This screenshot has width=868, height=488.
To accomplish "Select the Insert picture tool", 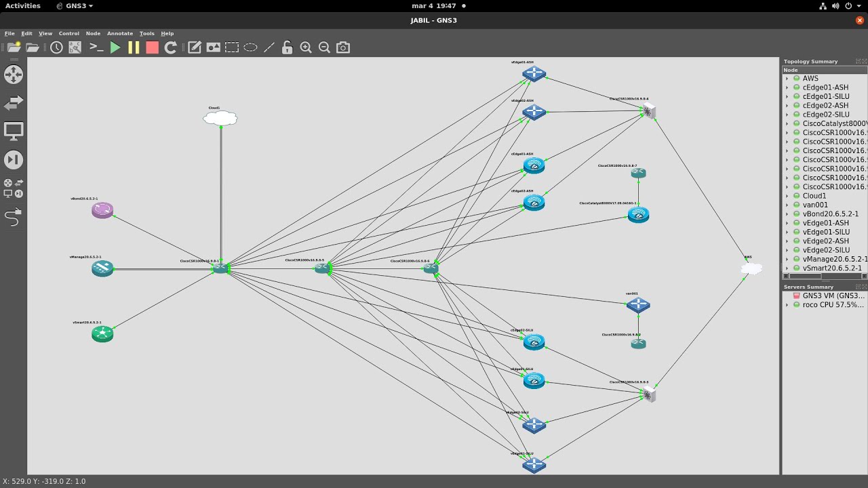I will click(214, 47).
